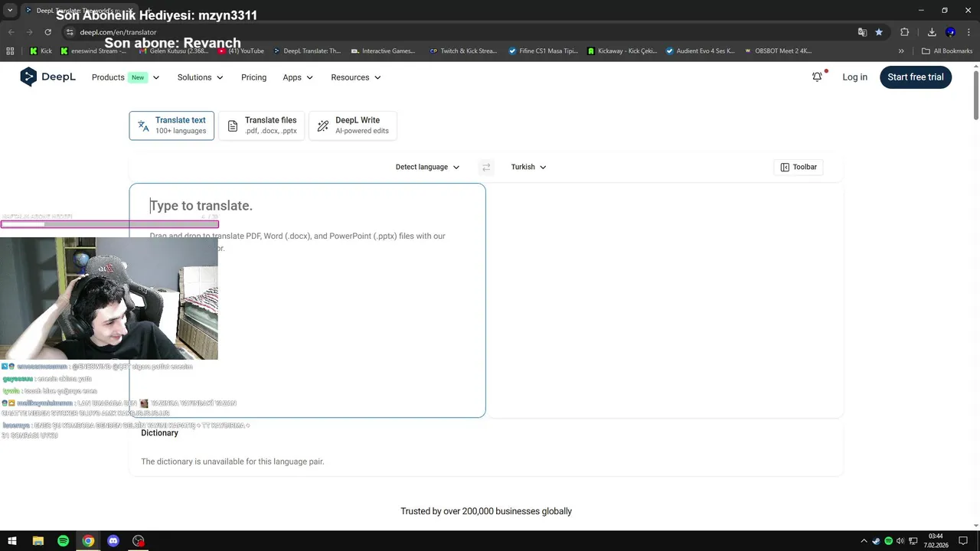The width and height of the screenshot is (980, 551).
Task: Select the Translate text tab
Action: tap(171, 126)
